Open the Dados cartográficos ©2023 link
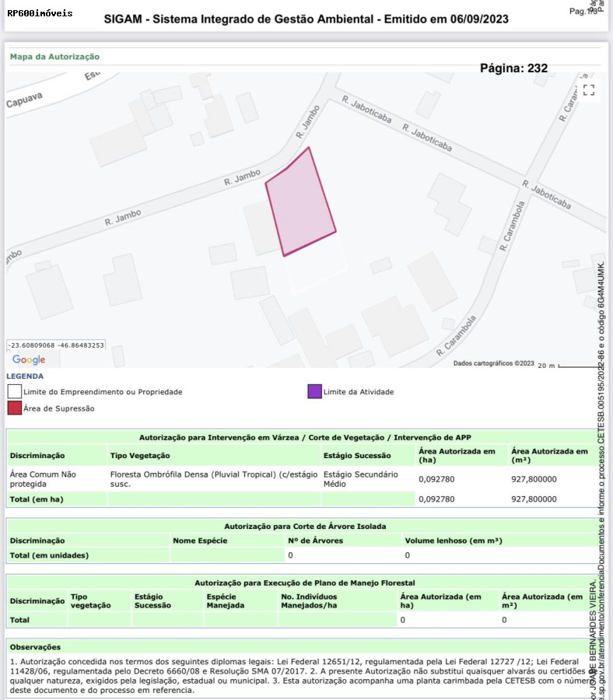Screen dimensions: 613x700 tap(493, 363)
